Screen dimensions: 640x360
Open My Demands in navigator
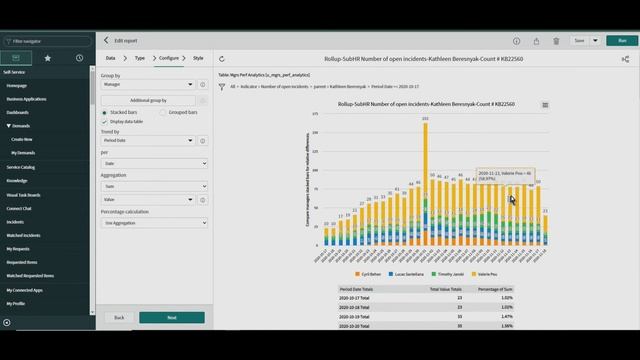(x=23, y=153)
